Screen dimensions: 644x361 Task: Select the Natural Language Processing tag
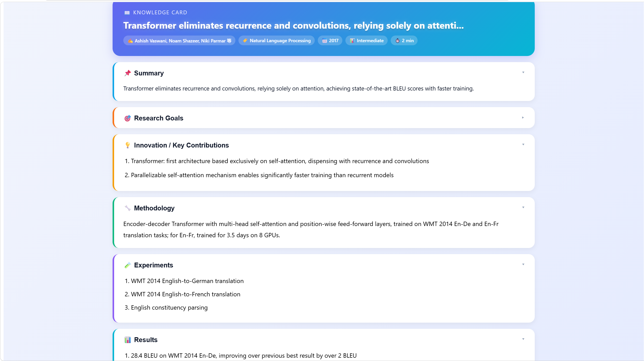click(277, 41)
